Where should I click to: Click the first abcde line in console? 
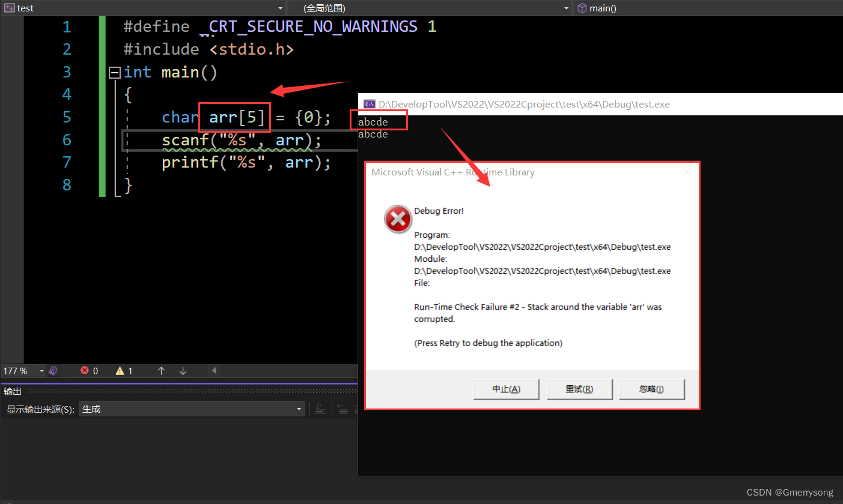pyautogui.click(x=373, y=122)
